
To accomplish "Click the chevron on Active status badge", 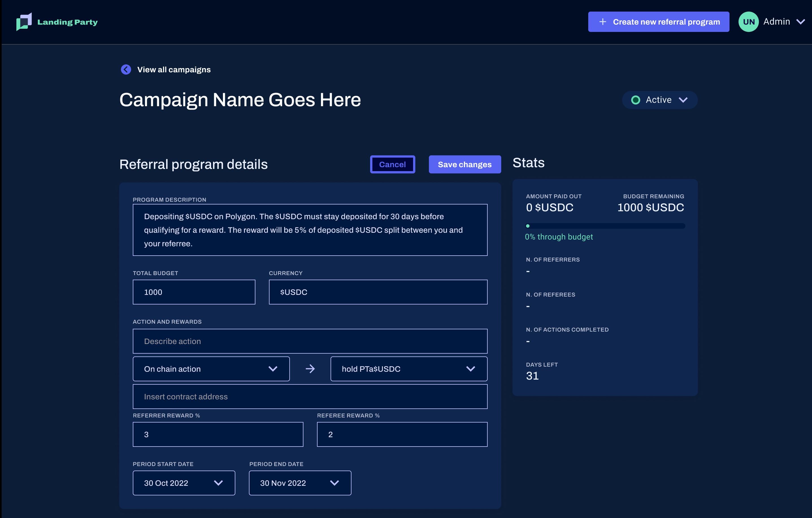I will point(683,99).
